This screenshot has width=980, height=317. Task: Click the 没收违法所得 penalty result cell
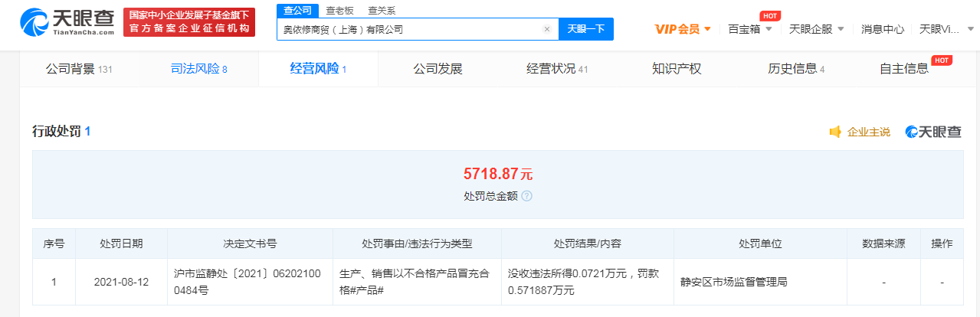[587, 281]
